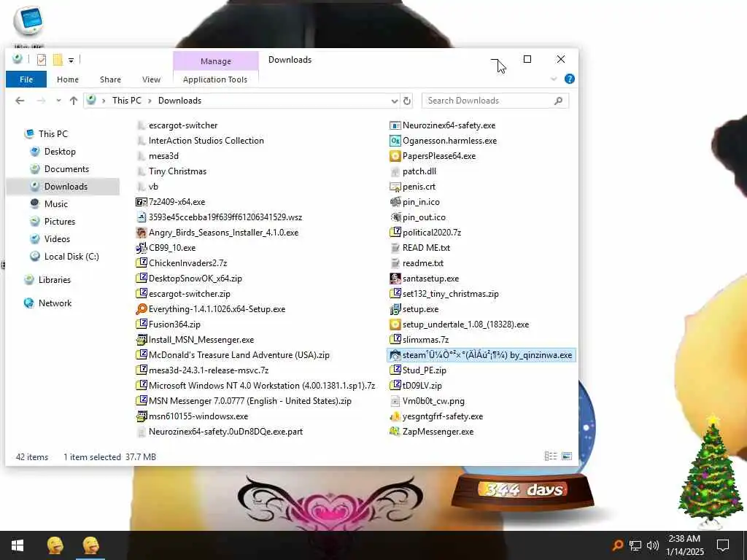
Task: Refresh the Downloads folder view
Action: [407, 101]
